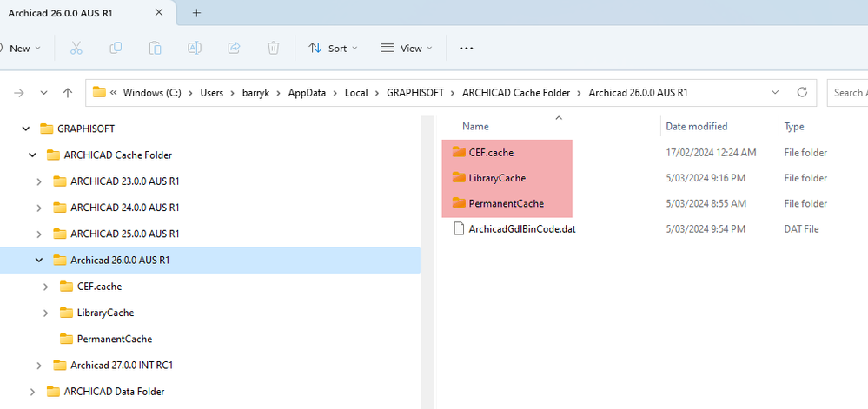Click the Paste clipboard icon
This screenshot has height=409, width=868.
click(155, 48)
